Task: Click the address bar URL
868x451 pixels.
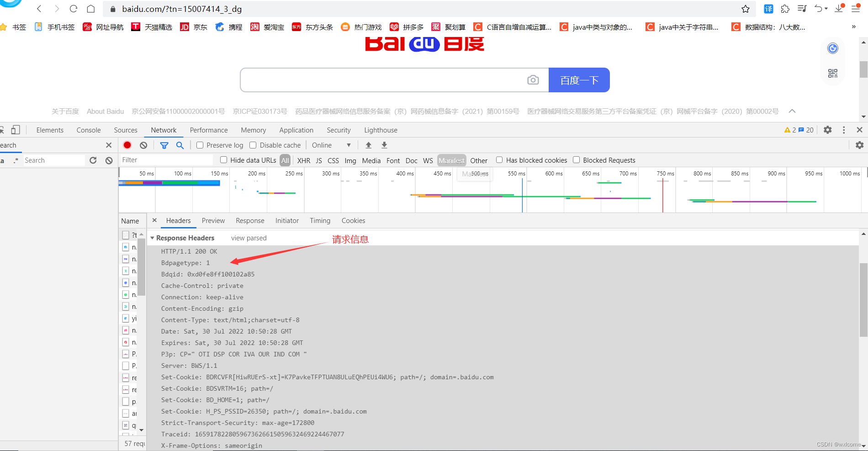Action: point(182,9)
